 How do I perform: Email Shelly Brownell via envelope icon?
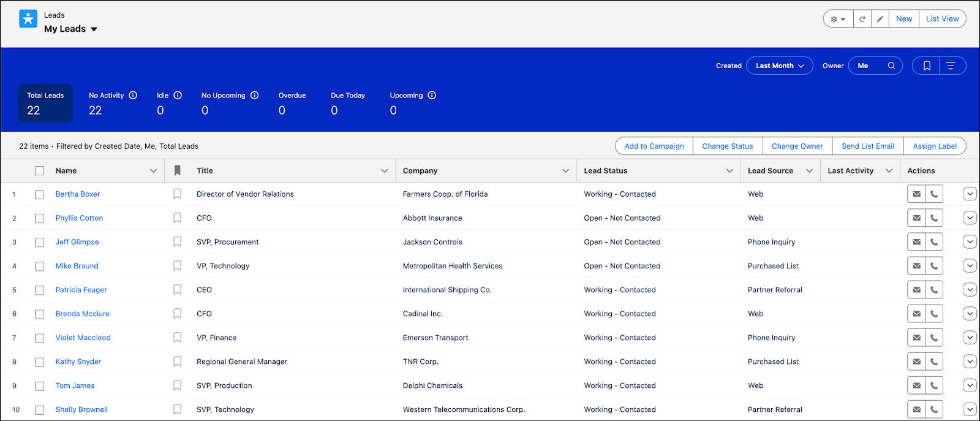pyautogui.click(x=916, y=409)
